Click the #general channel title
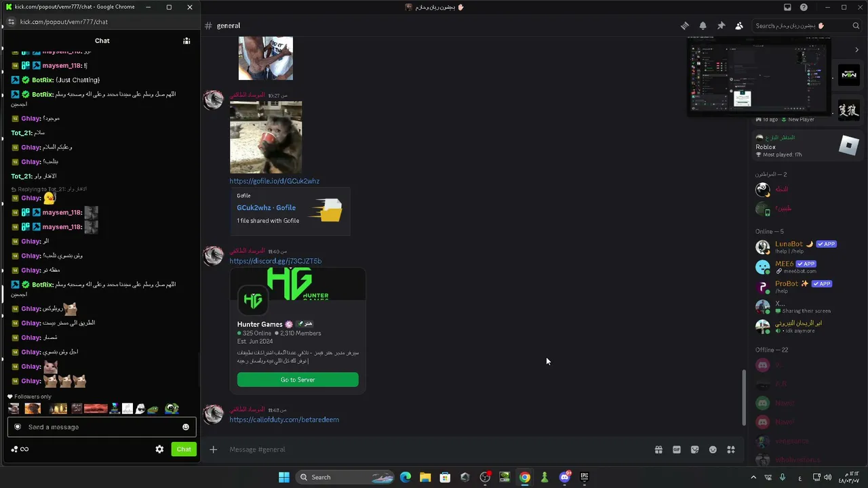The height and width of the screenshot is (488, 868). tap(229, 26)
